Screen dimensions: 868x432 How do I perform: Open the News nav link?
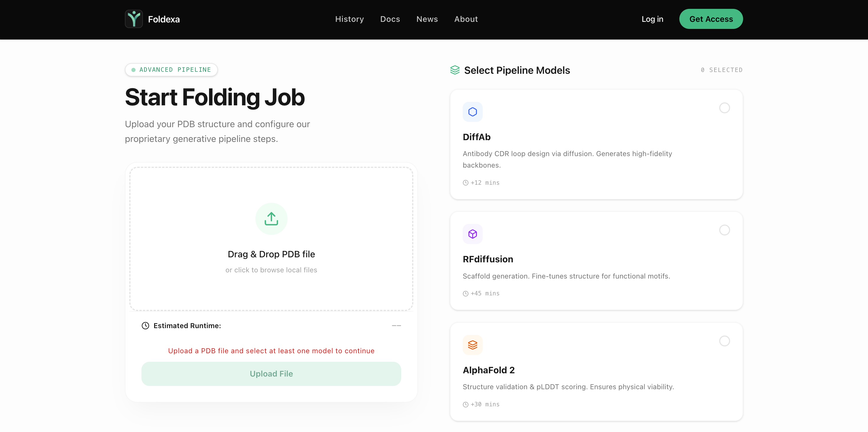[427, 19]
